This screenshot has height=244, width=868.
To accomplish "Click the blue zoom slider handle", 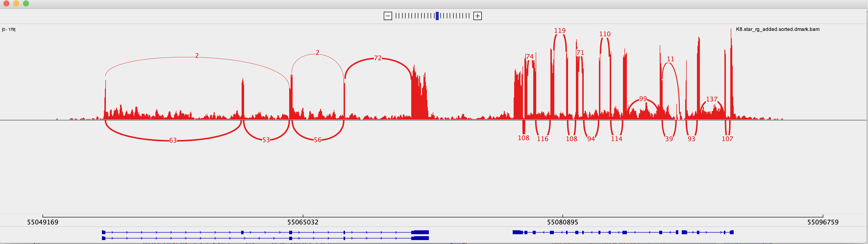I will click(437, 16).
